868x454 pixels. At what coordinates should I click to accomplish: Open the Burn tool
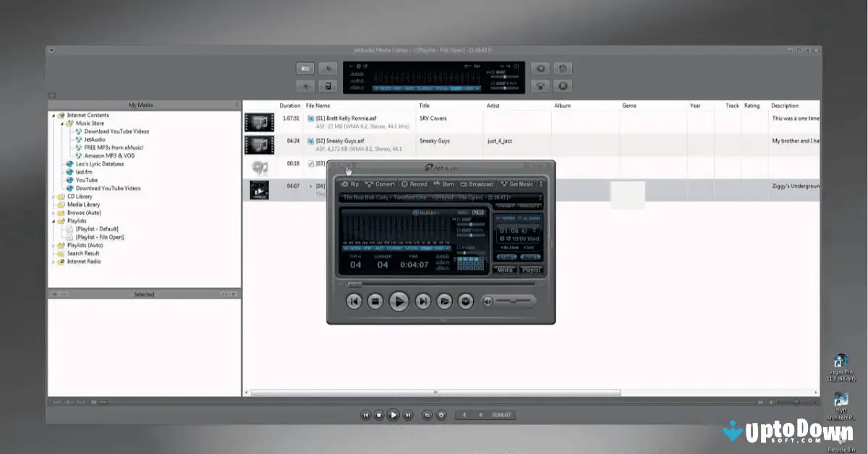443,184
